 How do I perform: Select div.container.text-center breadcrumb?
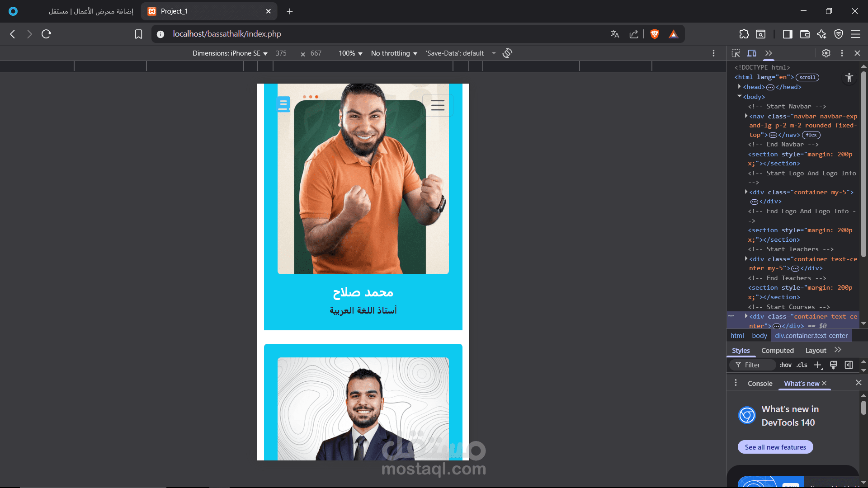[x=811, y=336]
